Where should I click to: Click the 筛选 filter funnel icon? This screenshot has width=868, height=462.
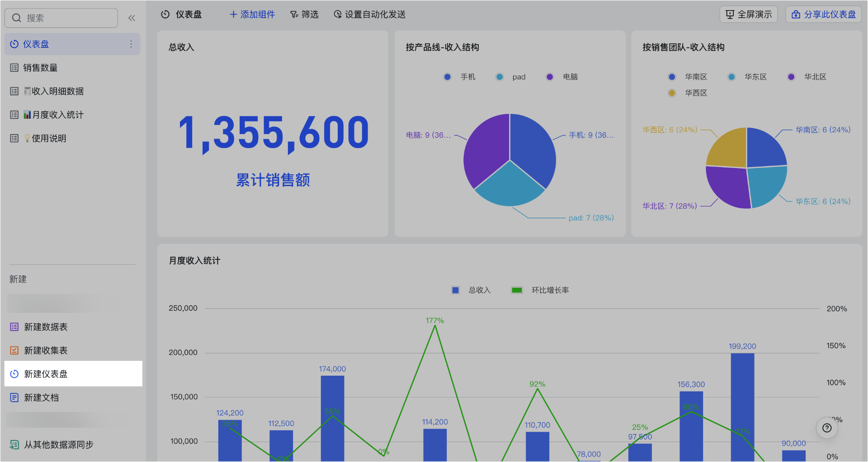click(294, 14)
